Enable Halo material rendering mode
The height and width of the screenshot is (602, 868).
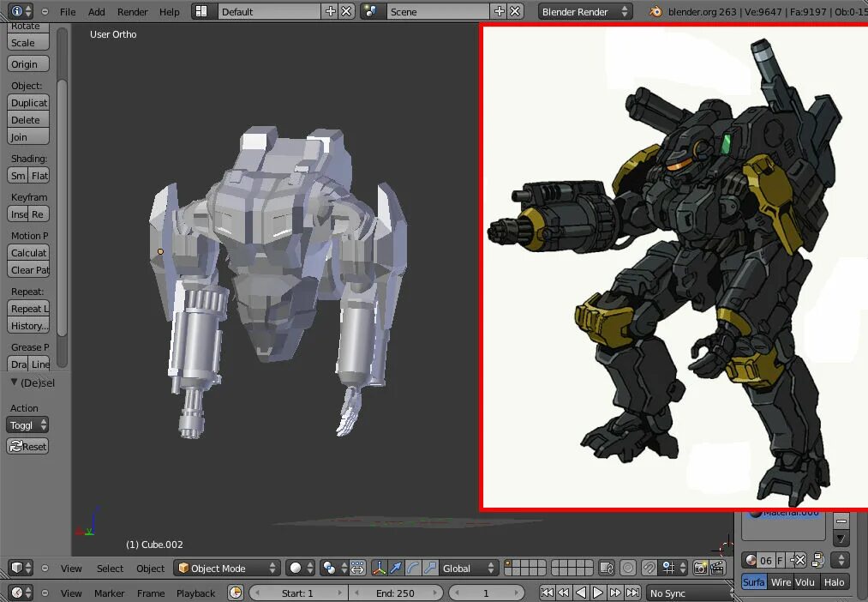coord(834,581)
